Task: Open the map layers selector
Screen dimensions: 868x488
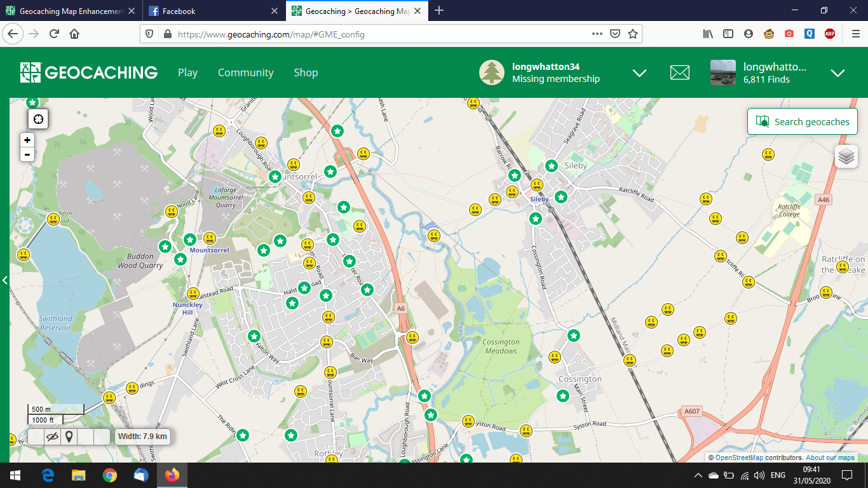Action: [846, 156]
